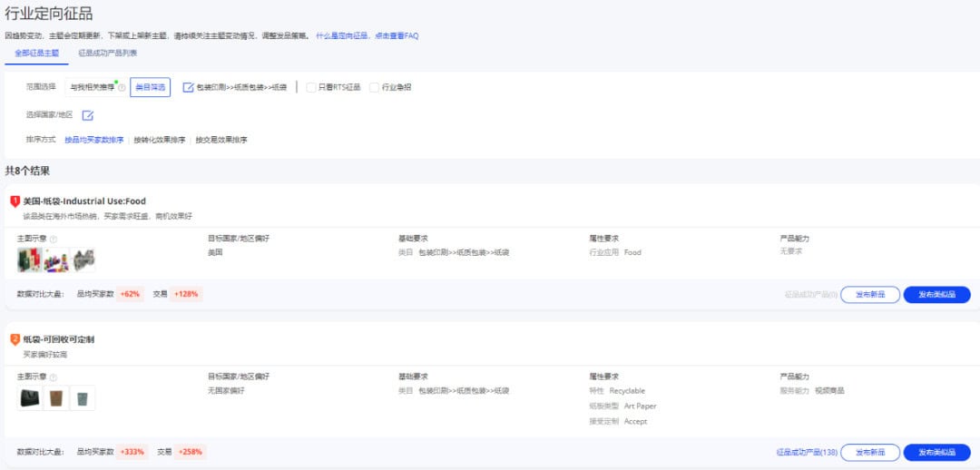The width and height of the screenshot is (980, 470).
Task: Click the help icon beside 主图示意 in 美国-纸袋 card
Action: [x=54, y=240]
